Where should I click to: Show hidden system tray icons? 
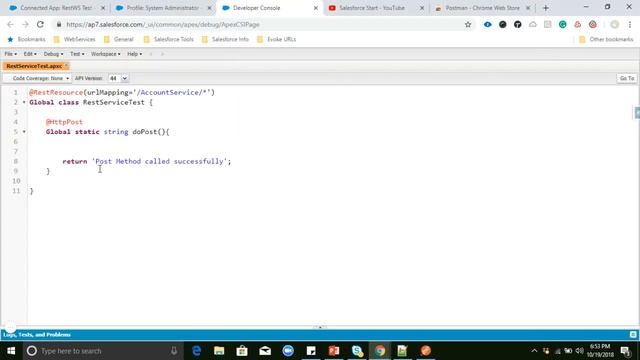coord(534,351)
